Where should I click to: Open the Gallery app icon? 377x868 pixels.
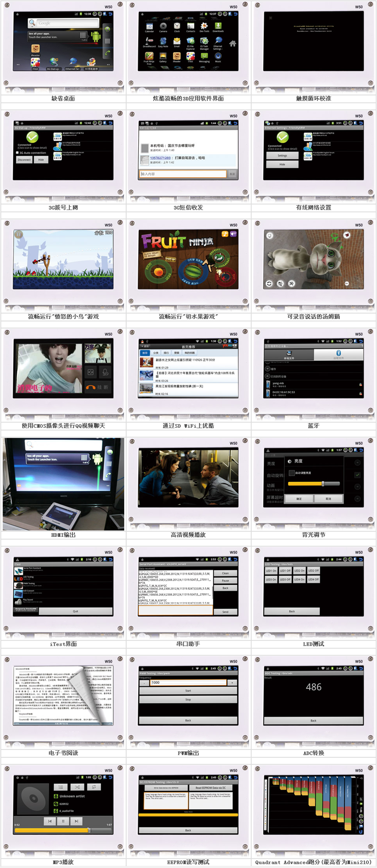(163, 58)
